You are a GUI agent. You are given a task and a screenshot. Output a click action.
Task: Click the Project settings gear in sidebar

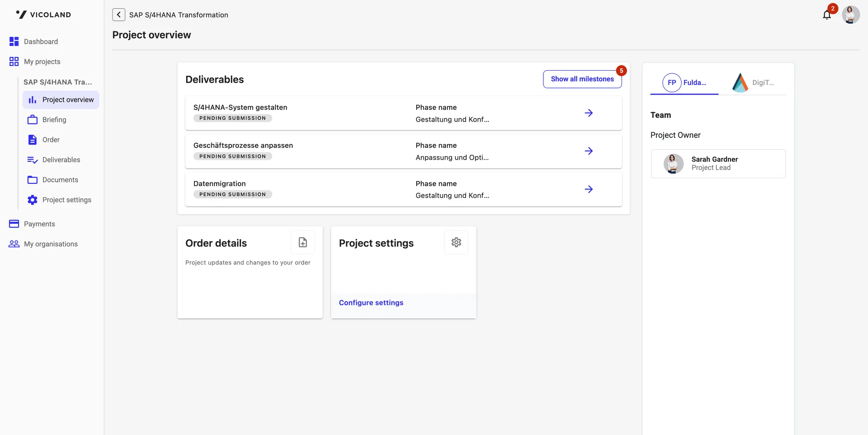pyautogui.click(x=33, y=200)
